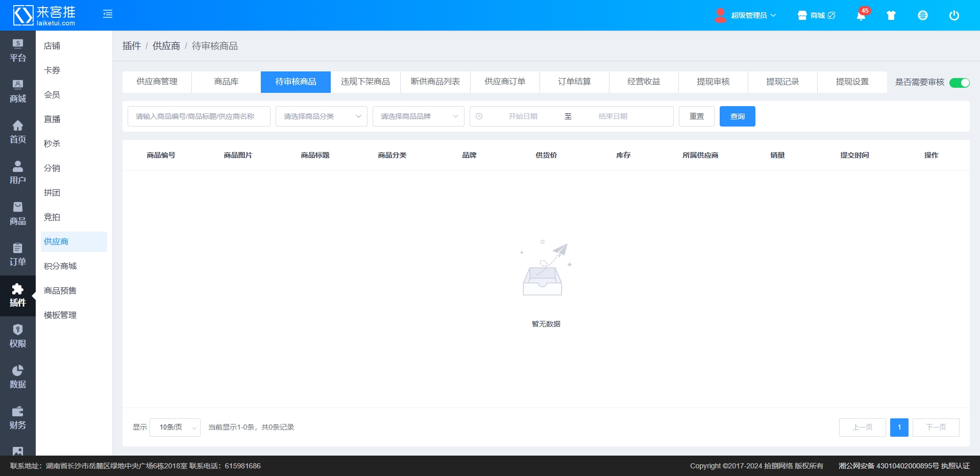This screenshot has width=980, height=476.
Task: Switch to the 商品库 tab
Action: 226,82
